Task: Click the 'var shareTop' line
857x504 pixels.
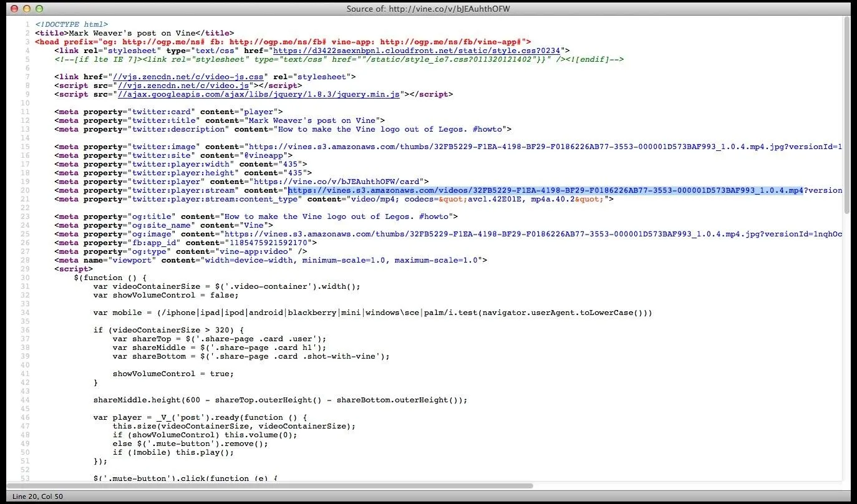Action: pyautogui.click(x=220, y=339)
